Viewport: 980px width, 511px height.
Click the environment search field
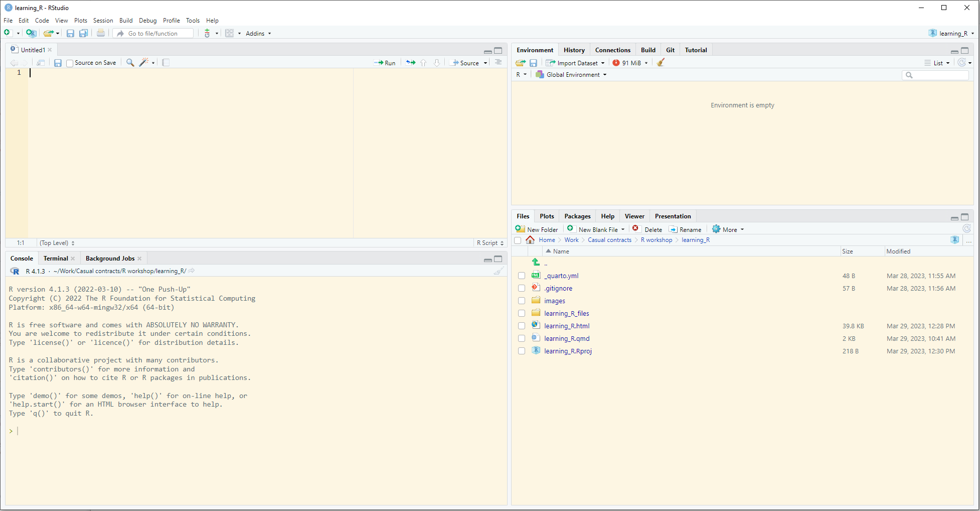(x=938, y=75)
